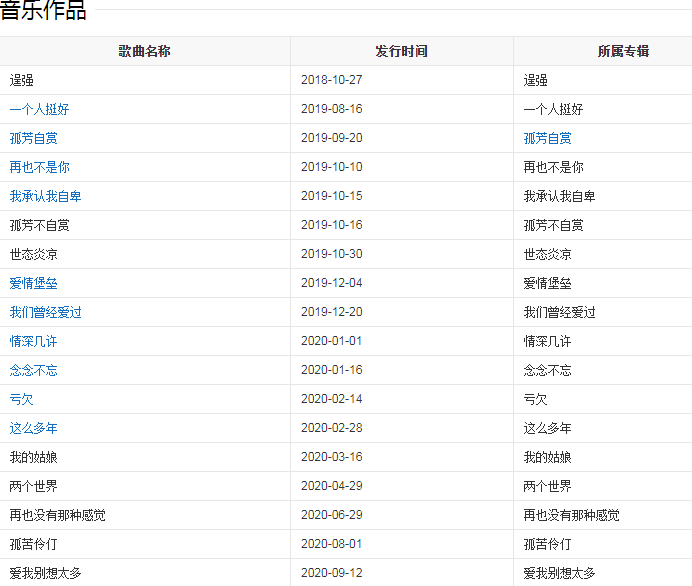Select album cell 我们曾经爱过
The image size is (692, 586).
click(x=559, y=312)
